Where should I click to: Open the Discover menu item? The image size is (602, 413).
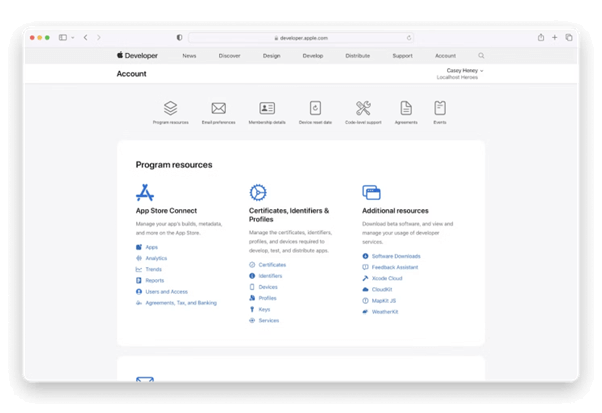(x=230, y=56)
